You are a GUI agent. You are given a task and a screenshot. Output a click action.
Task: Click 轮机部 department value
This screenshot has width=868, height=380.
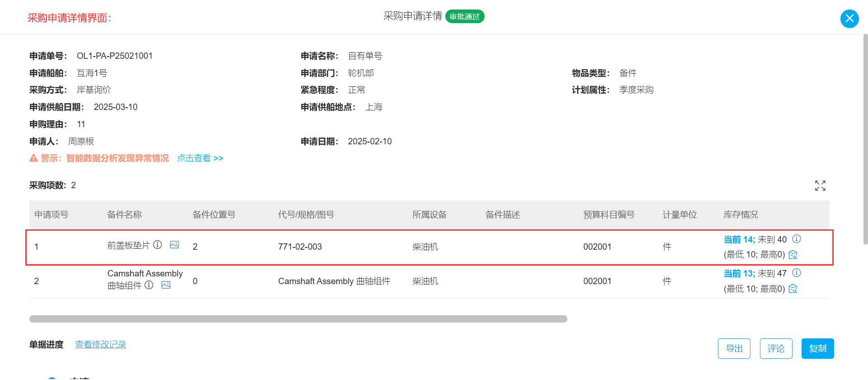[x=361, y=73]
